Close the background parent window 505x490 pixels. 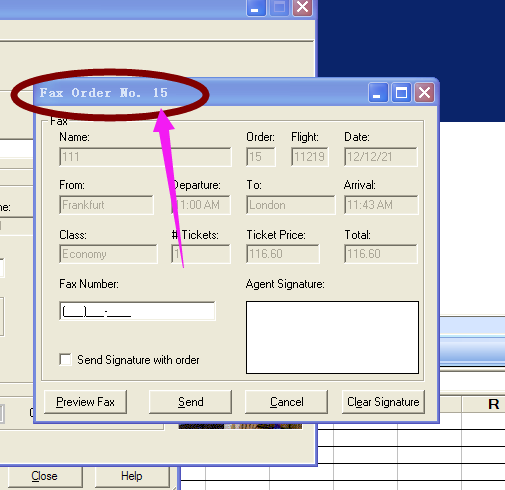click(302, 7)
